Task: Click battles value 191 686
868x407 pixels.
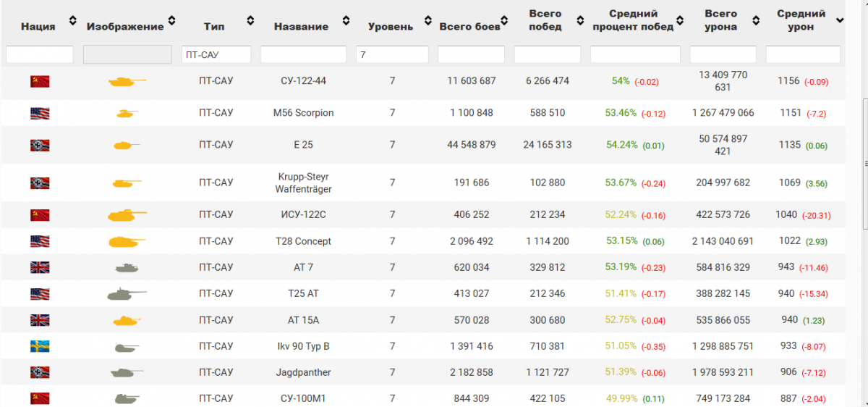Action: (x=472, y=183)
